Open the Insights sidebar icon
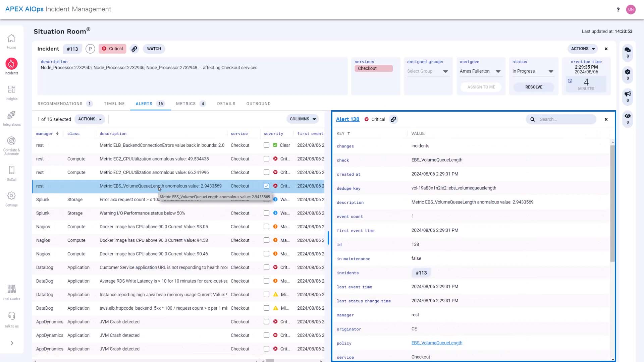644x362 pixels. coord(11,89)
